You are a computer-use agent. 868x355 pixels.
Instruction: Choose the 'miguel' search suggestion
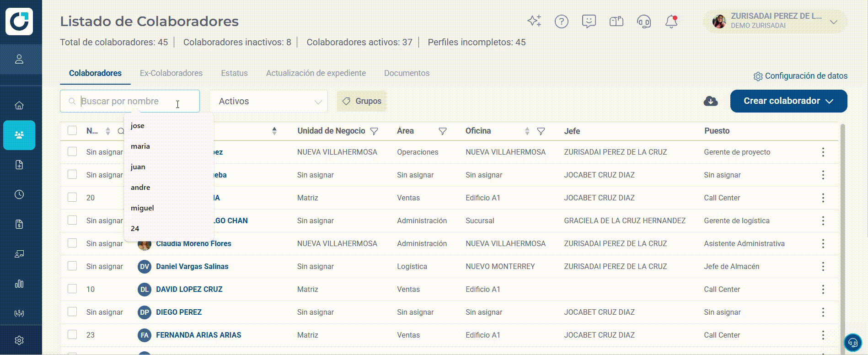(169, 208)
